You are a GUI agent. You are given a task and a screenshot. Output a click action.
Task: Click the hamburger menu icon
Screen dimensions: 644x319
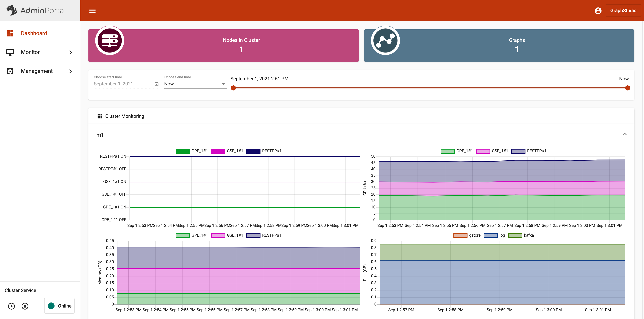point(92,11)
